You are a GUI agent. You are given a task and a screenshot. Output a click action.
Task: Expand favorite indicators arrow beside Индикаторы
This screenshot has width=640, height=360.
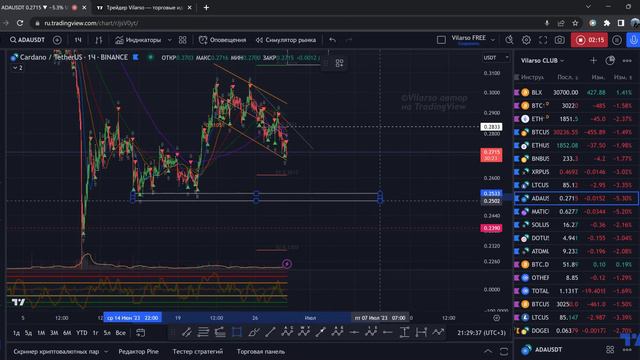pos(170,40)
